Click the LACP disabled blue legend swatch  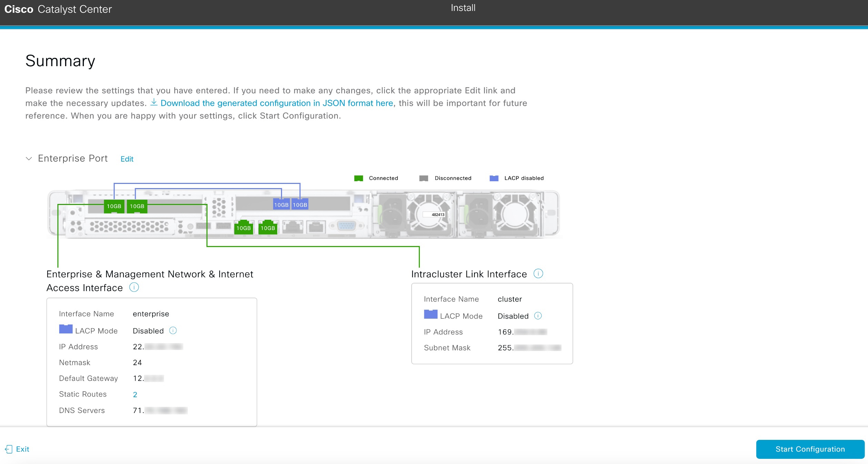[494, 178]
